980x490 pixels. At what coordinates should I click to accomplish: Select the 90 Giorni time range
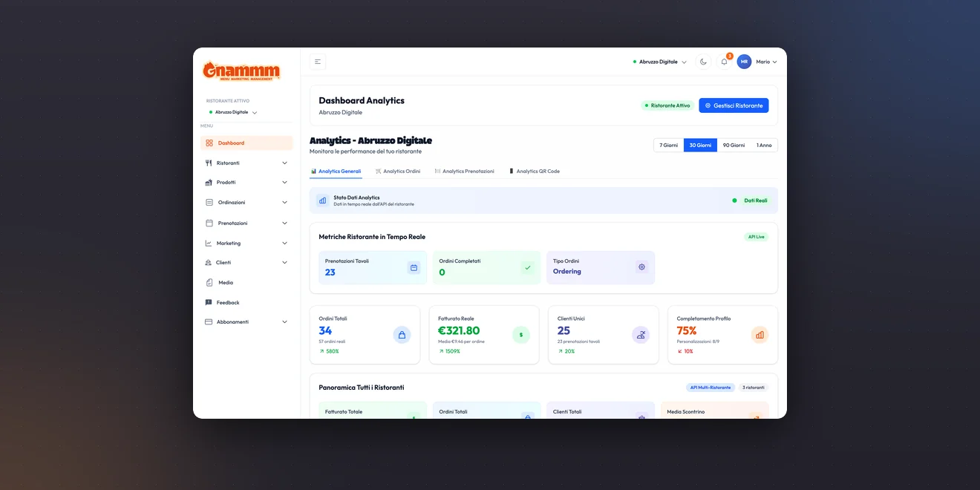tap(734, 145)
